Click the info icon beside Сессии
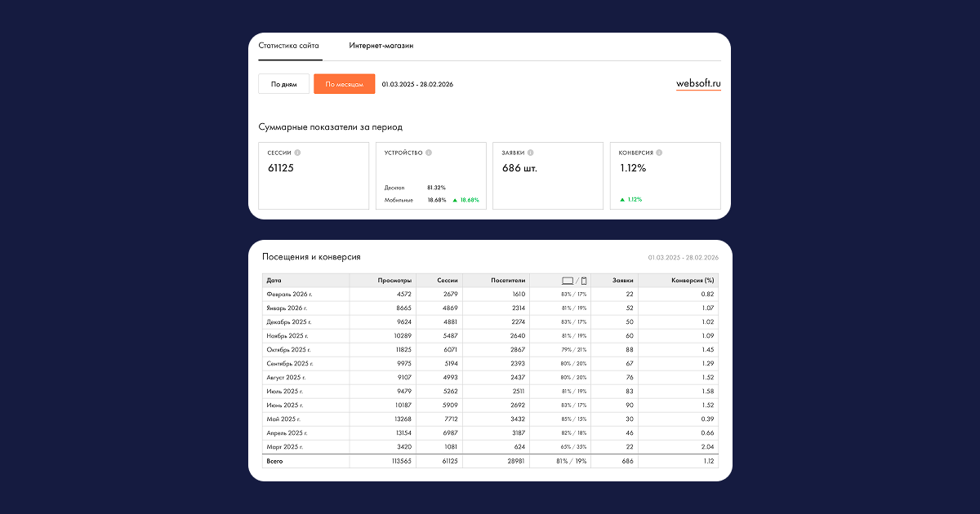Image resolution: width=980 pixels, height=514 pixels. pyautogui.click(x=297, y=153)
